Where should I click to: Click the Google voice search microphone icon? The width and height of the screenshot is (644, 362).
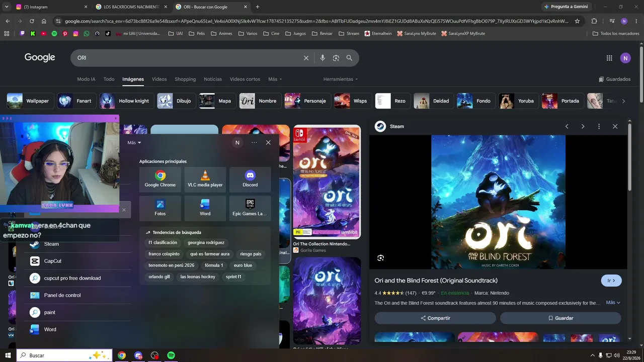click(323, 58)
